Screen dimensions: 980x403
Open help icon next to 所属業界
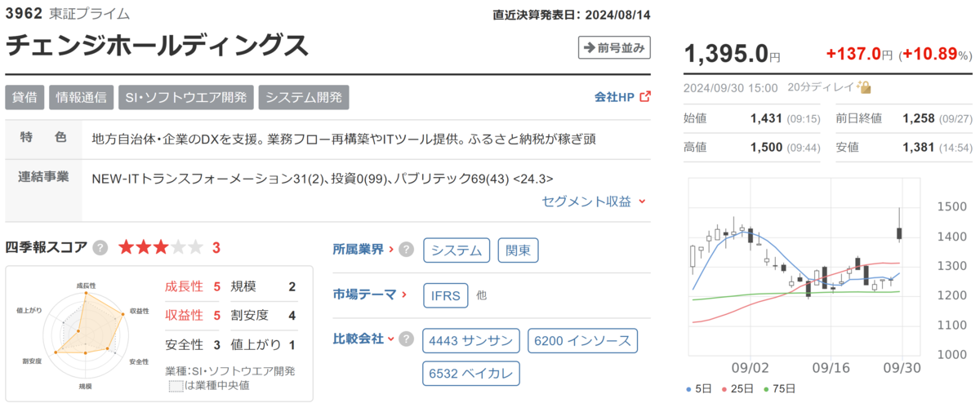click(406, 250)
